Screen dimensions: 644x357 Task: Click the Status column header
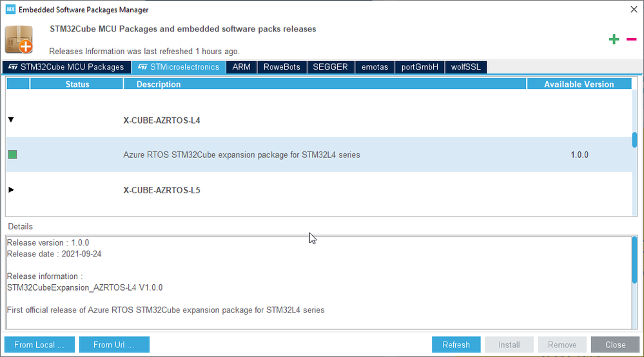77,84
